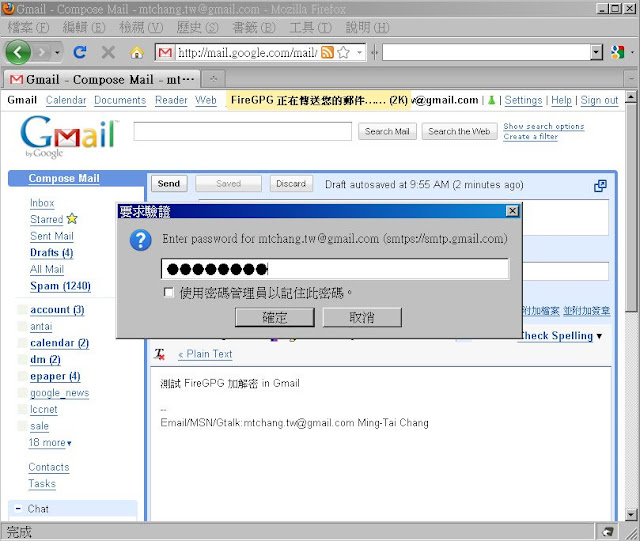Viewport: 640px width, 541px height.
Task: Click the RSS feed icon in address bar
Action: click(x=327, y=52)
